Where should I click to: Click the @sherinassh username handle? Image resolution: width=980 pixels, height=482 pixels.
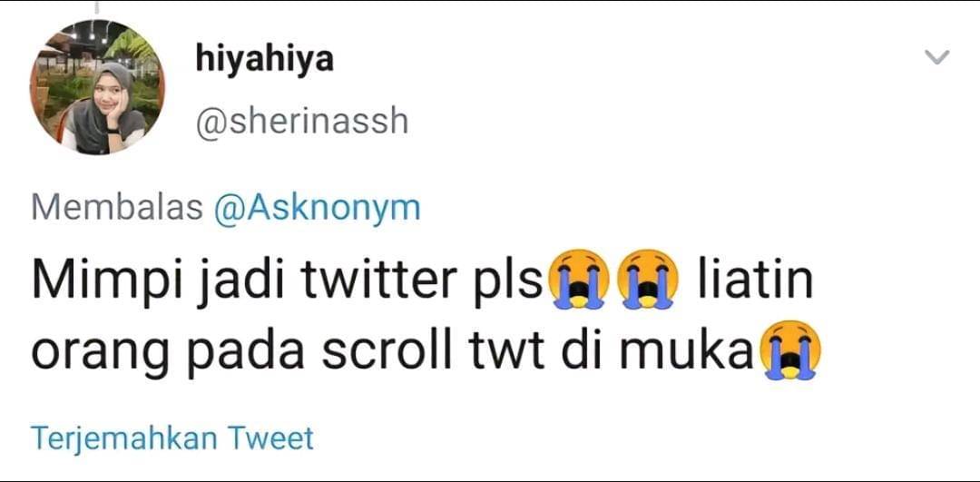(302, 120)
